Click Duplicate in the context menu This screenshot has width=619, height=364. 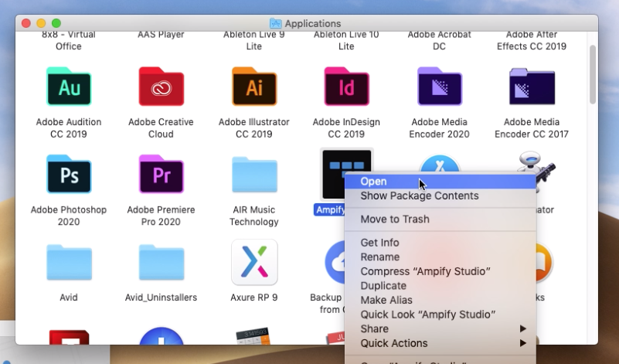[440, 286]
